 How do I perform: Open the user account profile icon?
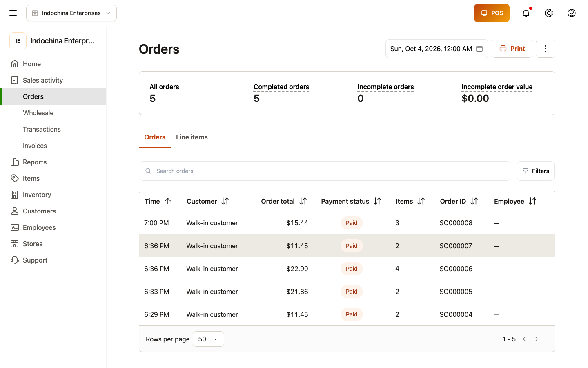tap(572, 13)
